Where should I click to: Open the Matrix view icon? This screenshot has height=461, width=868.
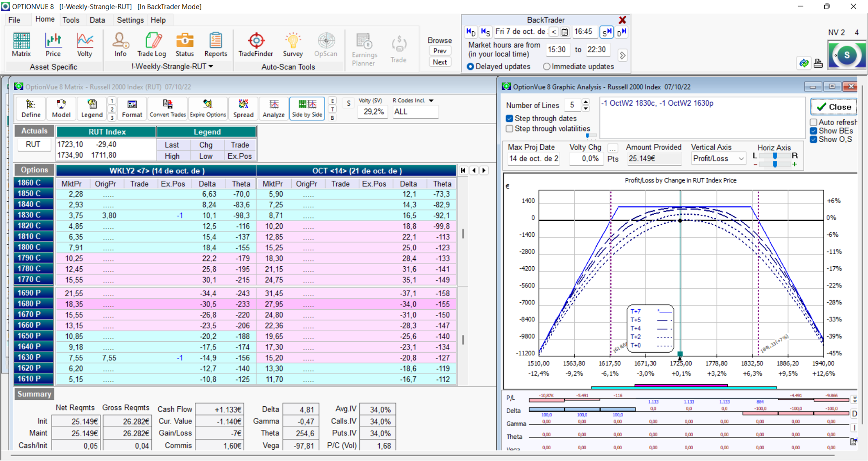(21, 45)
